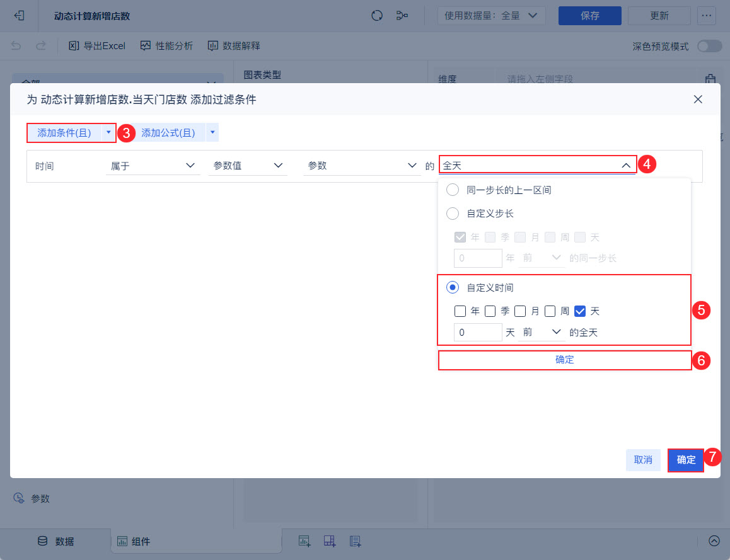Check 月 box under 自定义时间
The height and width of the screenshot is (560, 730).
coord(520,311)
